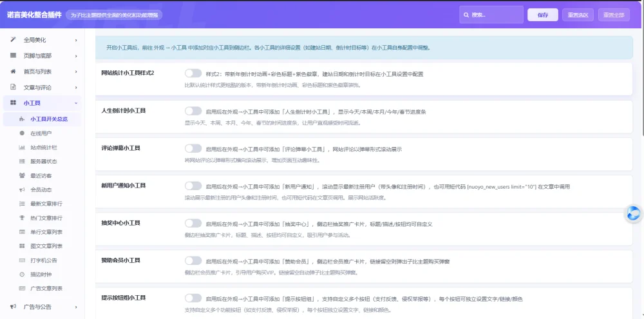Click the 诺言美化整合插件 title
644x319 pixels.
tap(34, 15)
